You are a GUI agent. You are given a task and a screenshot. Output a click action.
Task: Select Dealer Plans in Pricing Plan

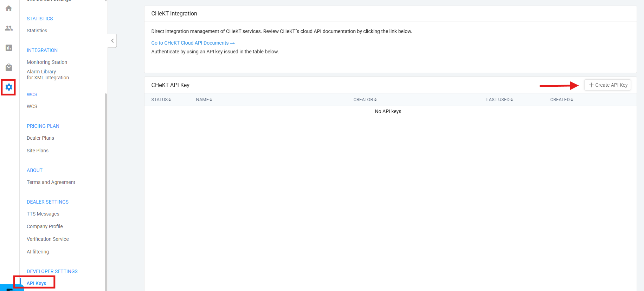tap(40, 138)
